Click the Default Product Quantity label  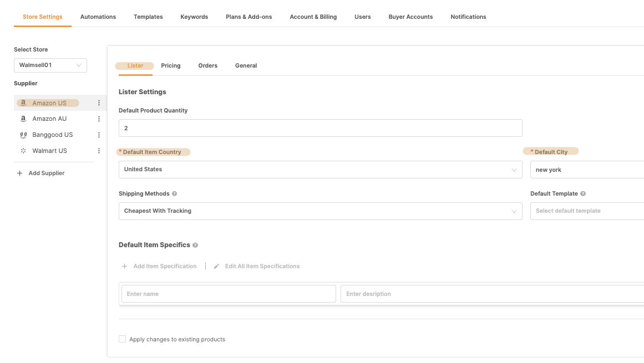[x=153, y=110]
